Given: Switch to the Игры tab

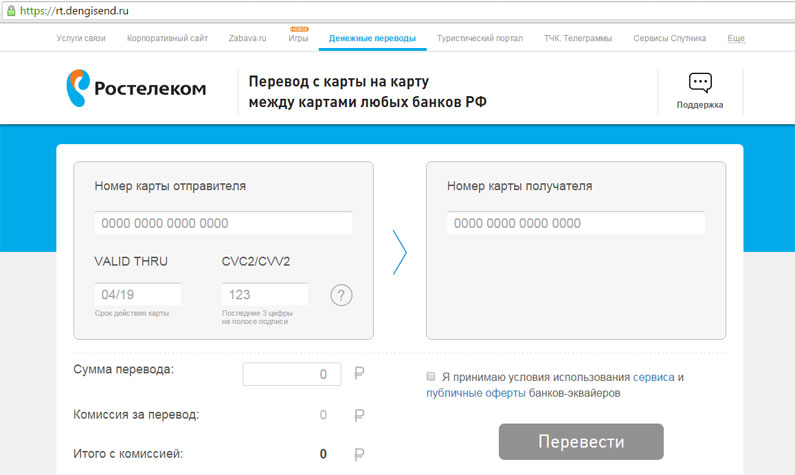Looking at the screenshot, I should click(298, 38).
